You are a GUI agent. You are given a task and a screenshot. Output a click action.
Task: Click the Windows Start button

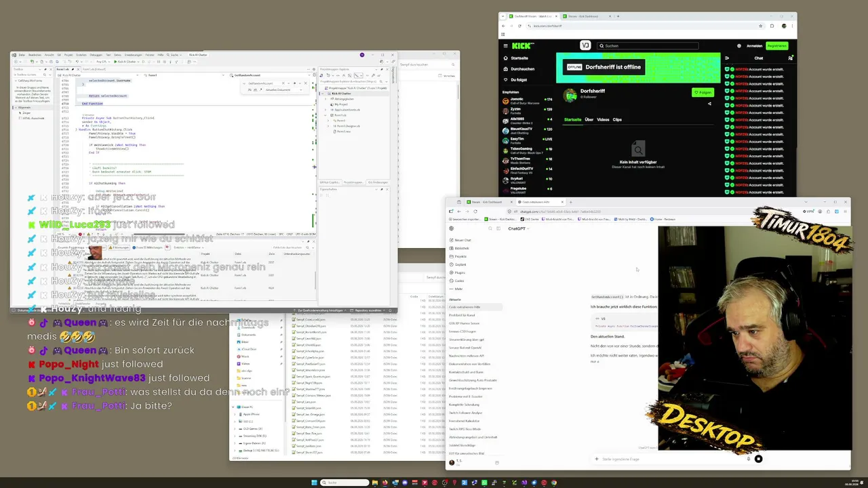click(314, 483)
